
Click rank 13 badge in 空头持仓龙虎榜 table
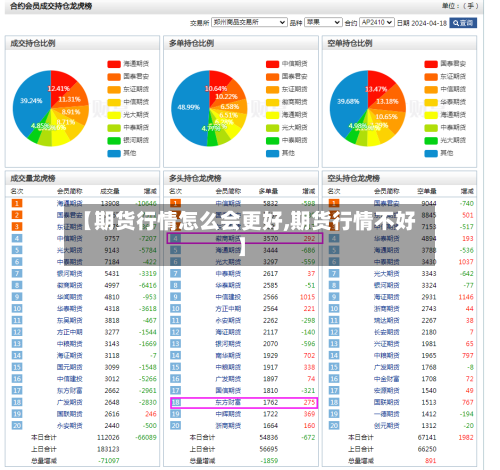334,344
